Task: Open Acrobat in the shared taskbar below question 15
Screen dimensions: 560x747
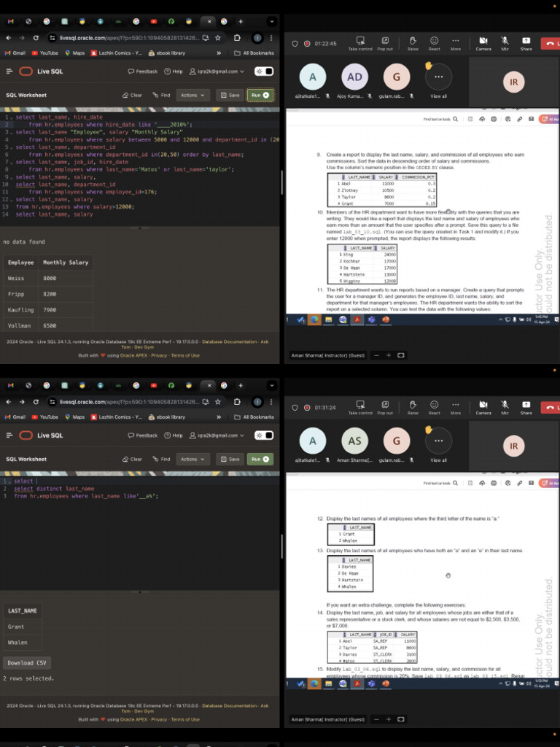Action: (357, 684)
